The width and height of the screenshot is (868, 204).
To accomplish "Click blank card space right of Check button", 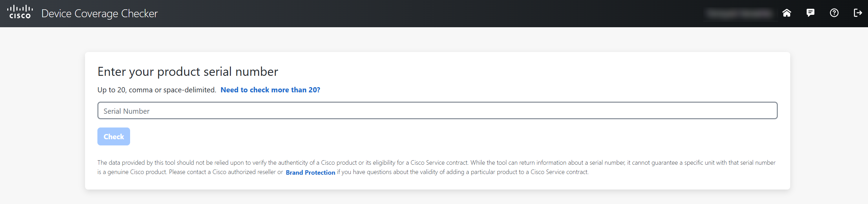I will tap(447, 136).
